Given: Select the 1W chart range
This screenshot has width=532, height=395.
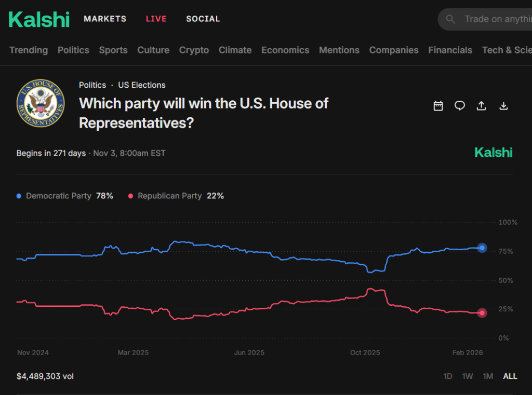Looking at the screenshot, I should coord(467,376).
